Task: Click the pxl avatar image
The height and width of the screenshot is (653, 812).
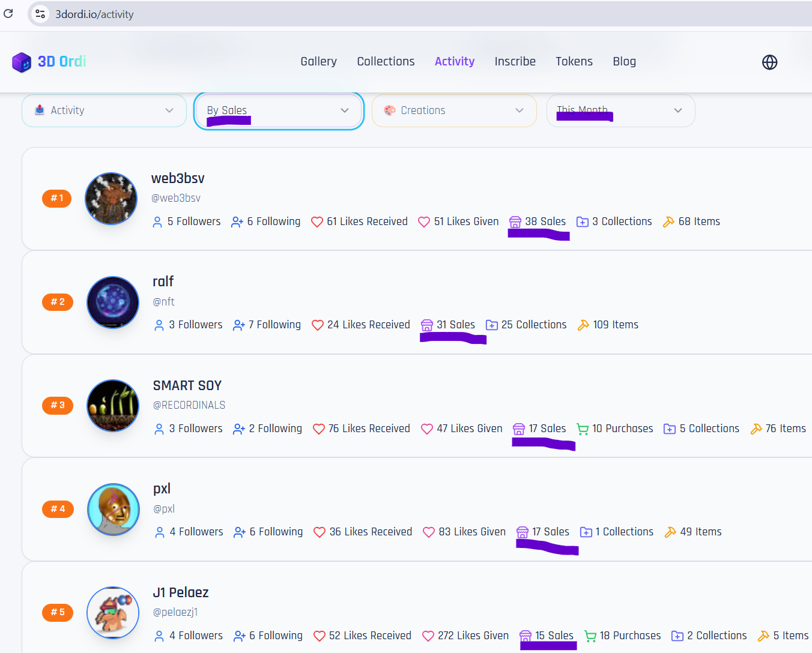Action: (114, 509)
